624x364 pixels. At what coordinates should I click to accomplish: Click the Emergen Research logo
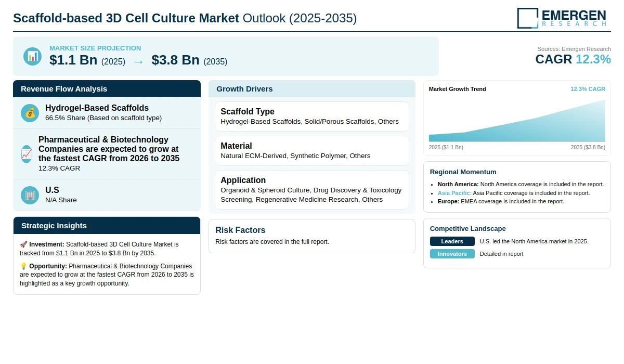[562, 18]
